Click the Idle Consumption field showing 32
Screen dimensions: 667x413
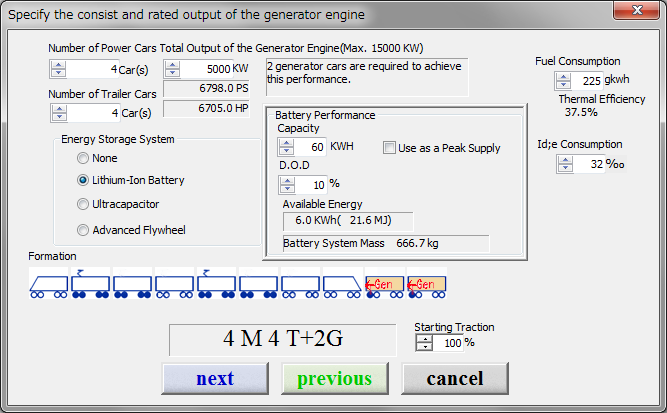click(589, 164)
